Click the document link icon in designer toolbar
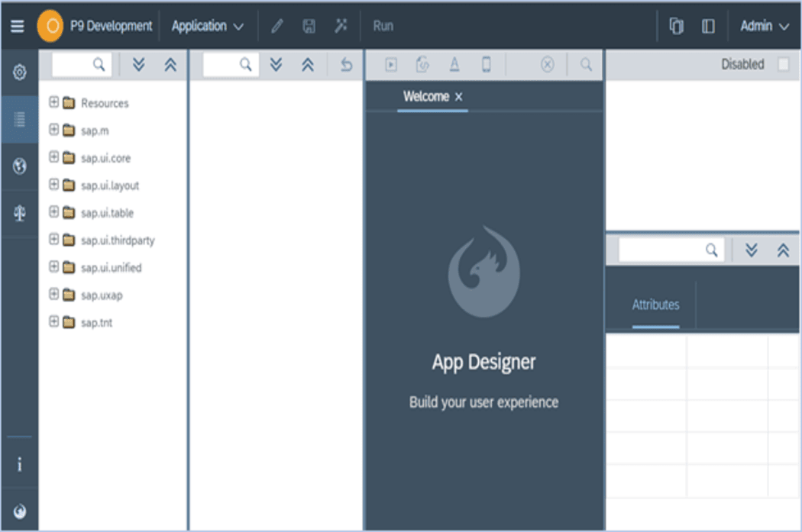 pos(422,64)
